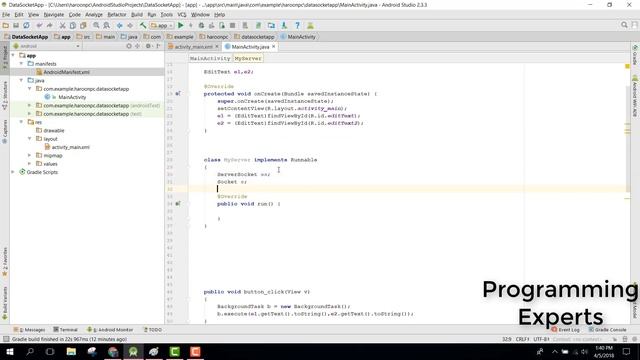Click the Save All toolbar icon
The image size is (640, 360).
tap(16, 25)
